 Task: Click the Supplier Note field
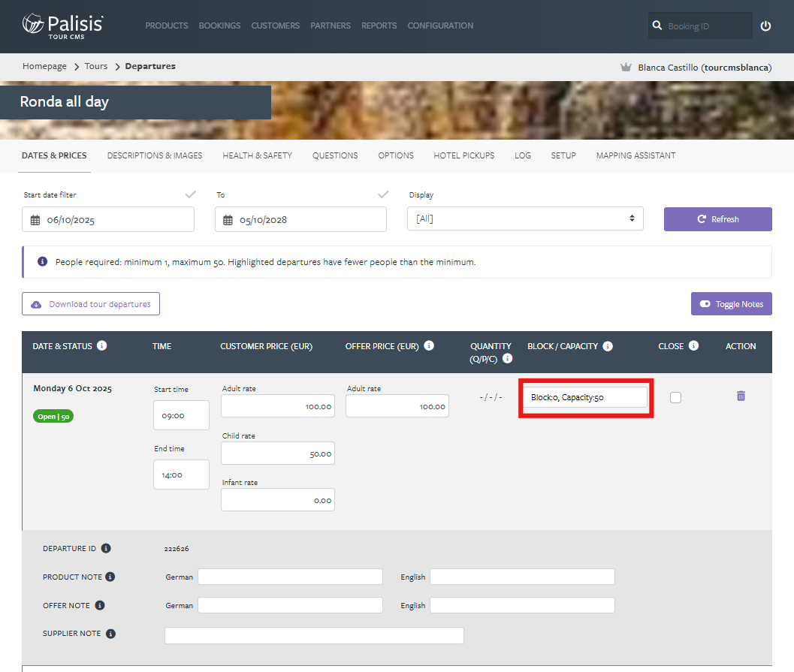click(314, 635)
